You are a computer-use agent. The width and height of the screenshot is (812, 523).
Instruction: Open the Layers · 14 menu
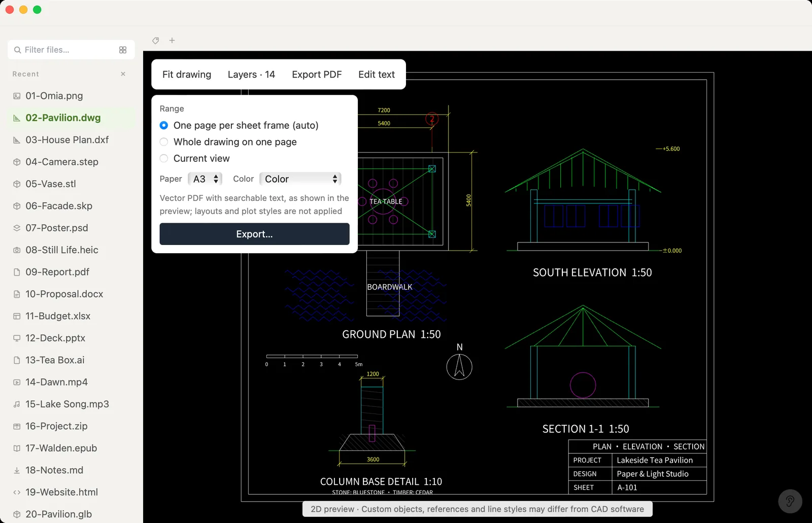tap(251, 75)
